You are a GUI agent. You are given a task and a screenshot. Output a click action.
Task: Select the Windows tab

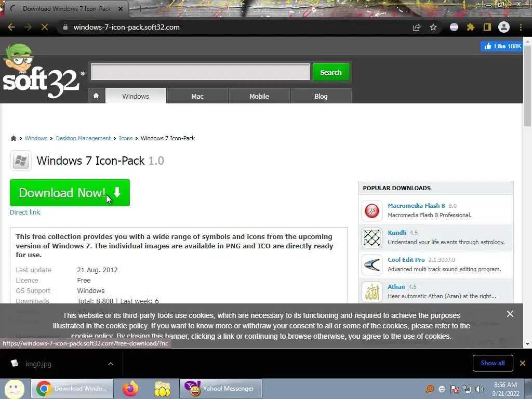click(136, 96)
